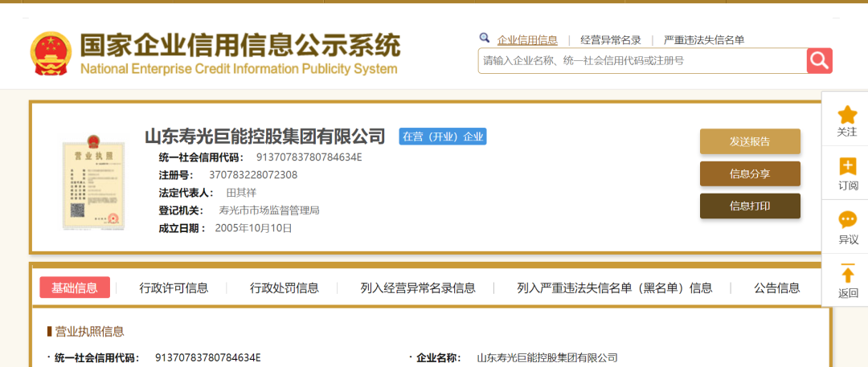Image resolution: width=868 pixels, height=367 pixels.
Task: Click the 企业名称 value in license info
Action: [x=547, y=357]
